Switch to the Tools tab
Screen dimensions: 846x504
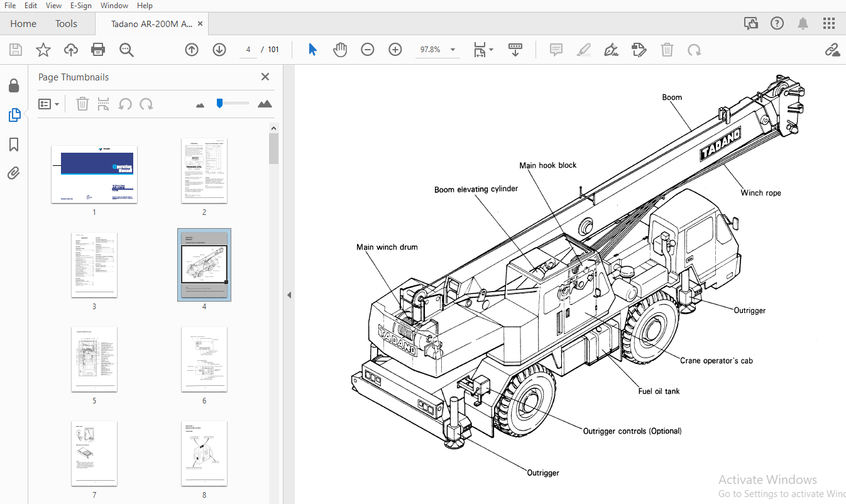click(66, 24)
